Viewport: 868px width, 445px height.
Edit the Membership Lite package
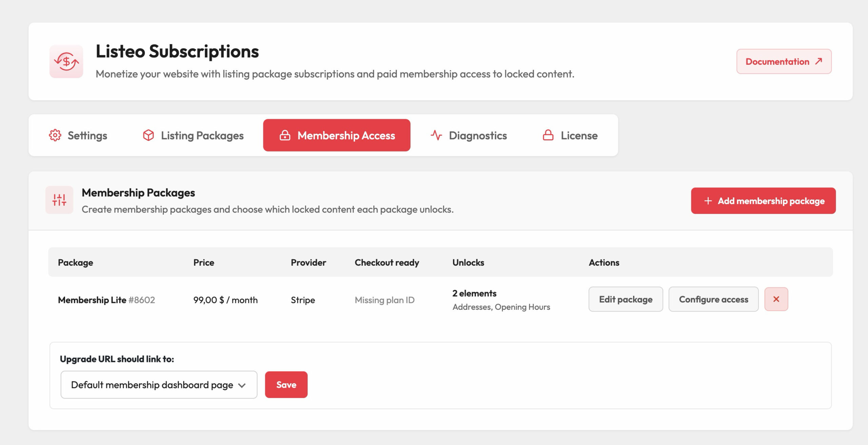coord(626,299)
